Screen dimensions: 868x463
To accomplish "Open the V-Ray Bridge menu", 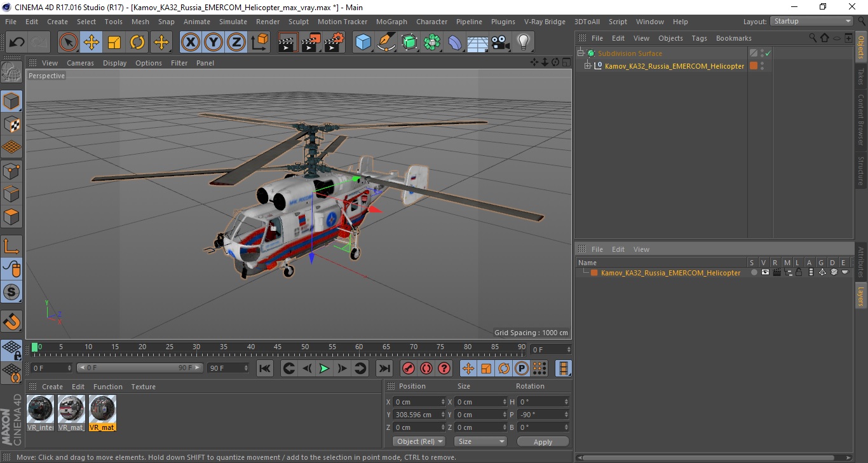I will click(x=545, y=22).
